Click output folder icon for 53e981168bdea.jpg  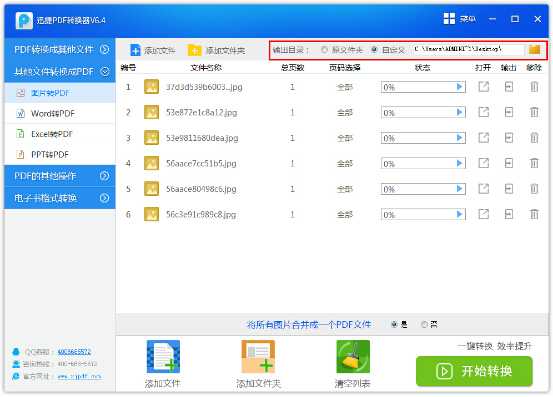click(x=509, y=138)
